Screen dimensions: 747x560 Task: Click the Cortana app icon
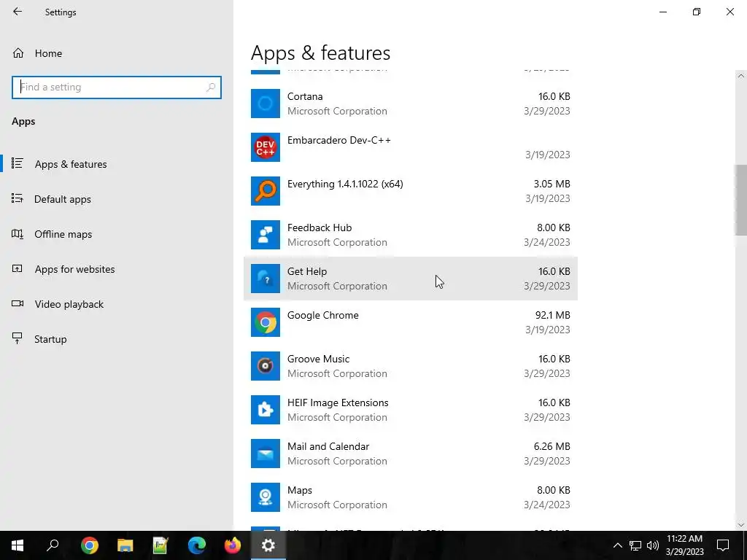pyautogui.click(x=266, y=104)
